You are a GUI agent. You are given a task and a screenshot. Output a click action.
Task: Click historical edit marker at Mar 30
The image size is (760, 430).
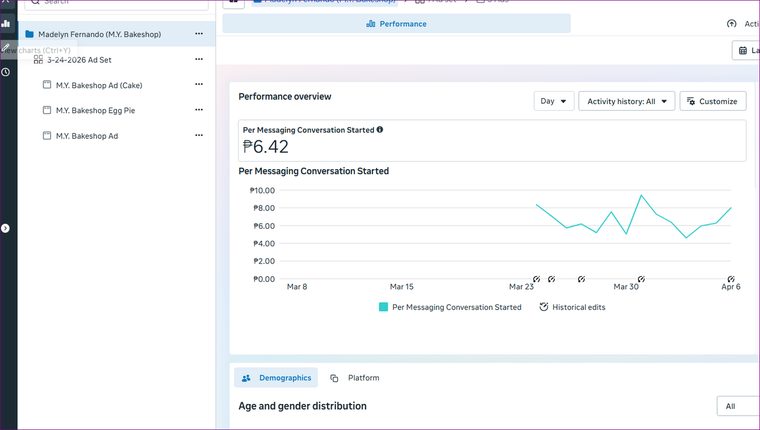tap(641, 279)
